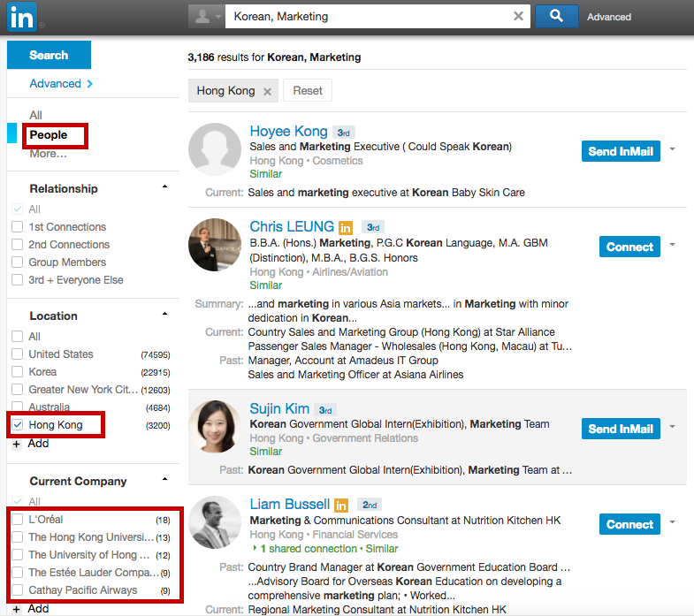Check the Group Members checkbox
694x616 pixels.
(18, 262)
